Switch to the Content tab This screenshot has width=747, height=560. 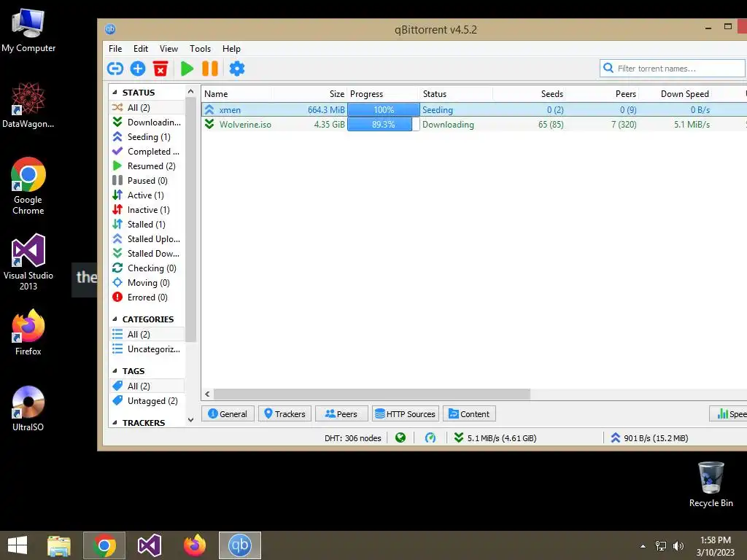point(469,414)
